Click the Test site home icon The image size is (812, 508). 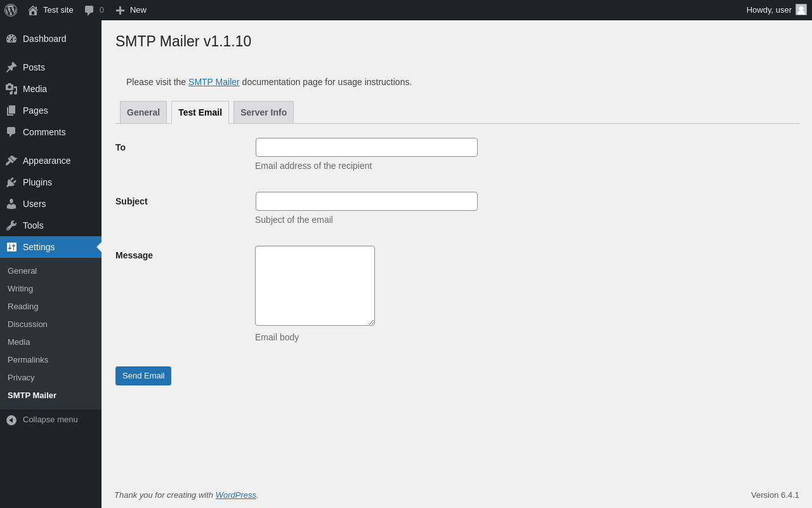point(33,10)
